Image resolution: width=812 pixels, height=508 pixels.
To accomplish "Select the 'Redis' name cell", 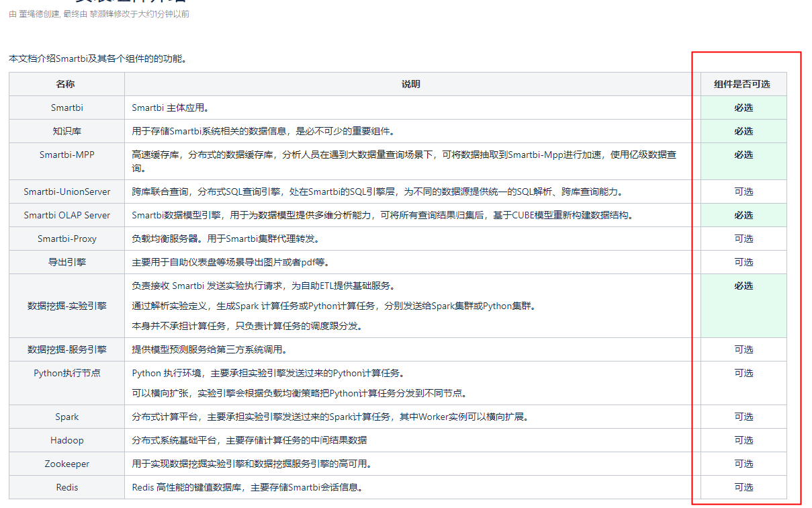I will click(66, 487).
